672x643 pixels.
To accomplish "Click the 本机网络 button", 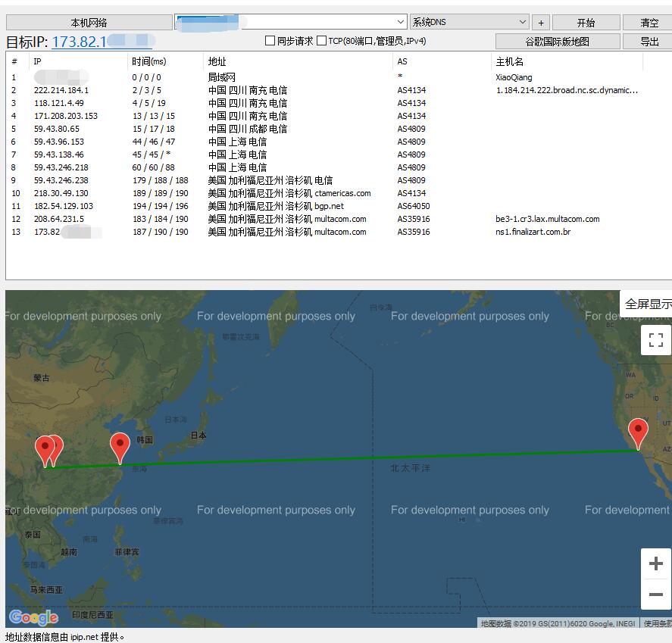I will tap(89, 23).
